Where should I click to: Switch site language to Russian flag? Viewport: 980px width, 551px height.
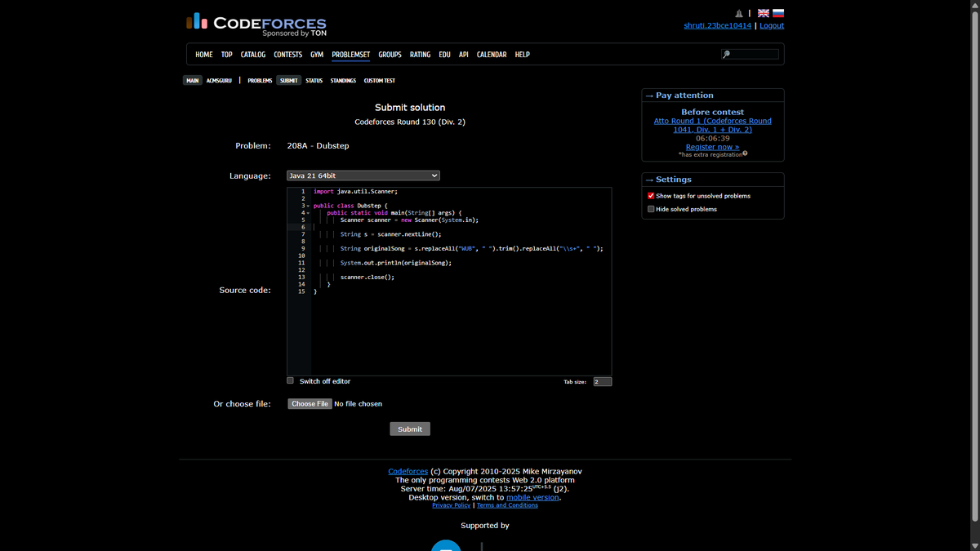(778, 13)
